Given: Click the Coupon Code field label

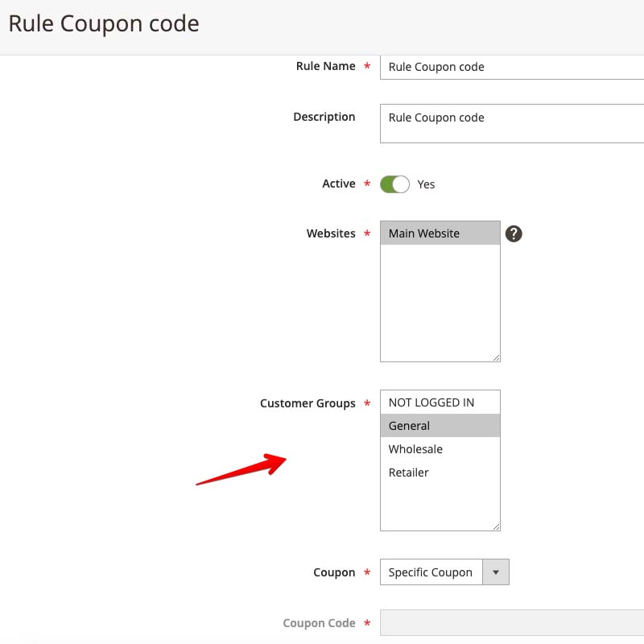Looking at the screenshot, I should (319, 623).
